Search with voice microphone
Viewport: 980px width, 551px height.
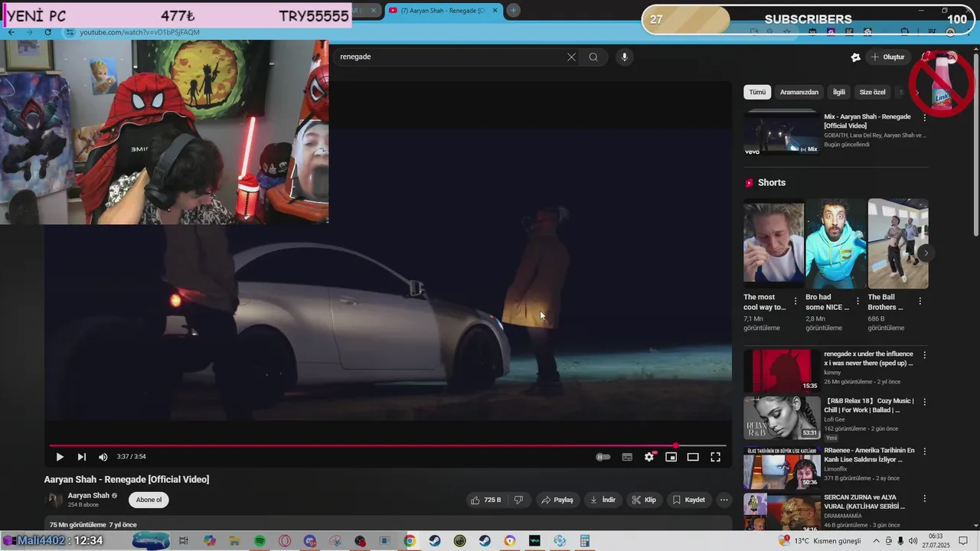[624, 57]
